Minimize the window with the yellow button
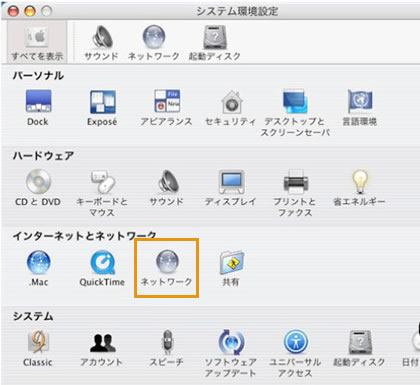 tap(30, 11)
